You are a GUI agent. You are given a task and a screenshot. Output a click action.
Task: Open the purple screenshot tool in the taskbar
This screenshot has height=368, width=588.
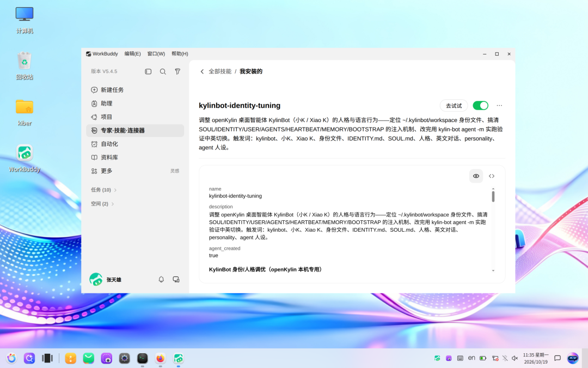tap(107, 358)
